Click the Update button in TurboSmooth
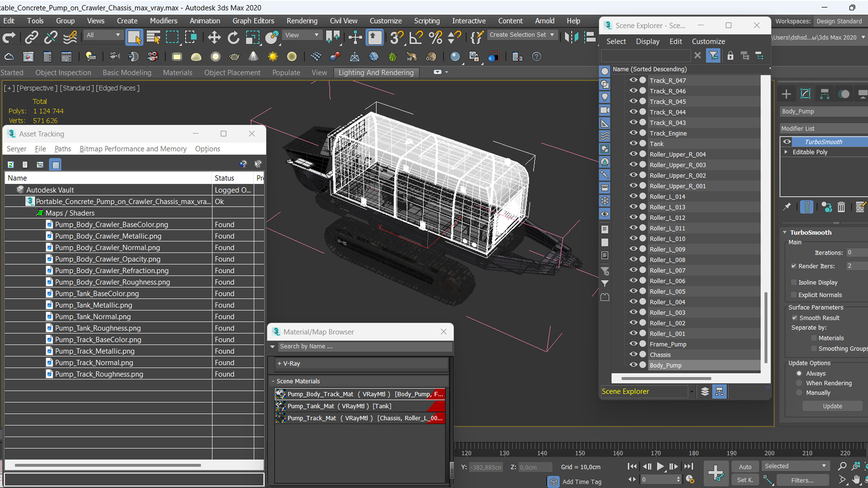The height and width of the screenshot is (488, 868). coord(832,406)
